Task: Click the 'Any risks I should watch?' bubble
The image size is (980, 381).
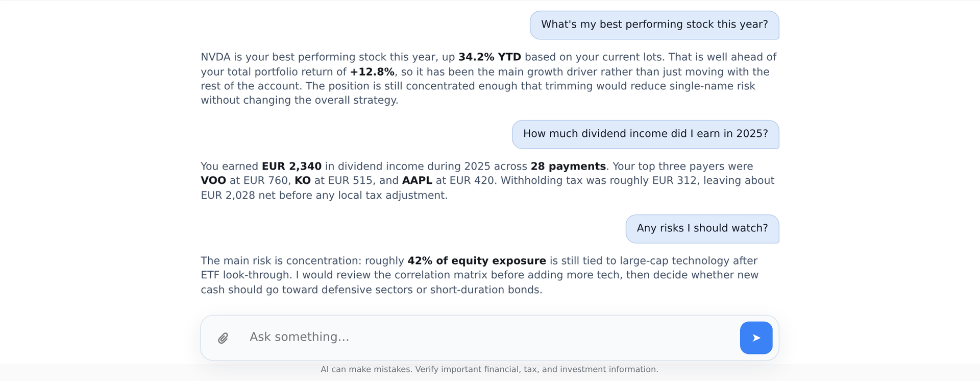Action: [x=702, y=229]
